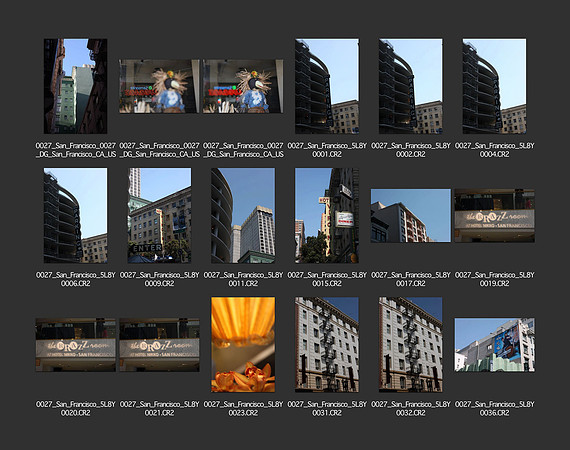570x450 pixels.
Task: Select filename label ending 0006.CR2
Action: tap(76, 279)
